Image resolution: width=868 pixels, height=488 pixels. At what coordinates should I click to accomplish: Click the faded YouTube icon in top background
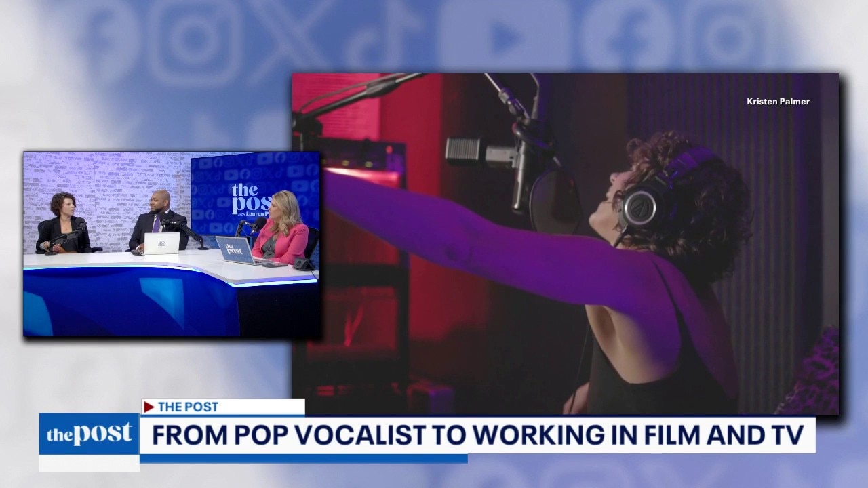coord(504,34)
